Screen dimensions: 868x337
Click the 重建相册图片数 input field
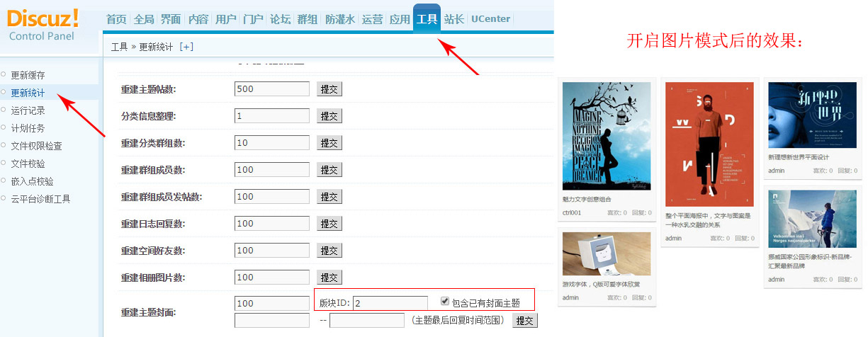pos(272,277)
